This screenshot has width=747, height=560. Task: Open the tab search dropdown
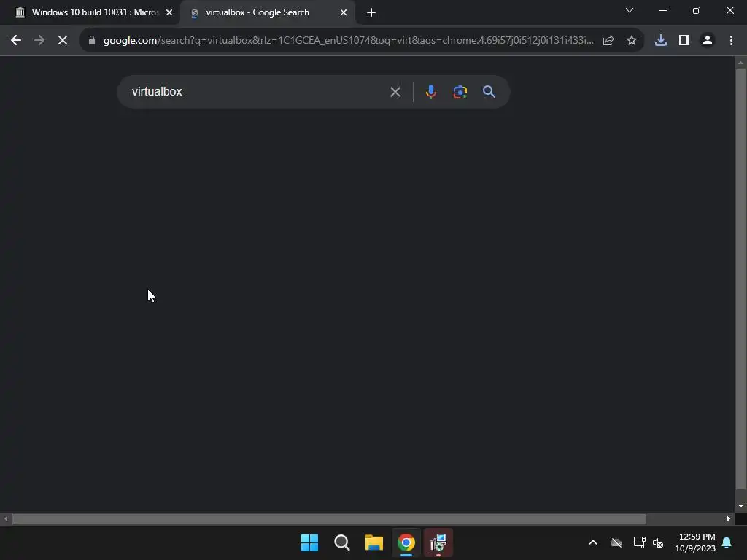point(630,10)
